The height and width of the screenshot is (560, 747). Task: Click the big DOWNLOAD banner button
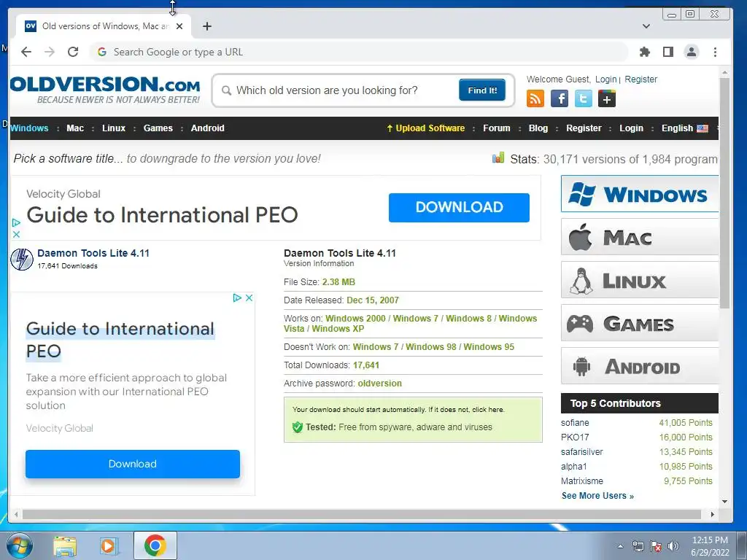[459, 207]
